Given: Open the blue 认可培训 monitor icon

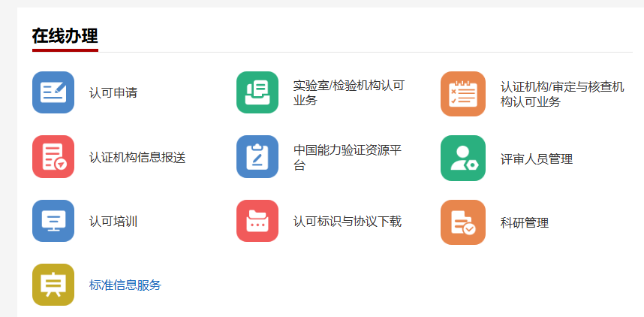Looking at the screenshot, I should tap(53, 221).
